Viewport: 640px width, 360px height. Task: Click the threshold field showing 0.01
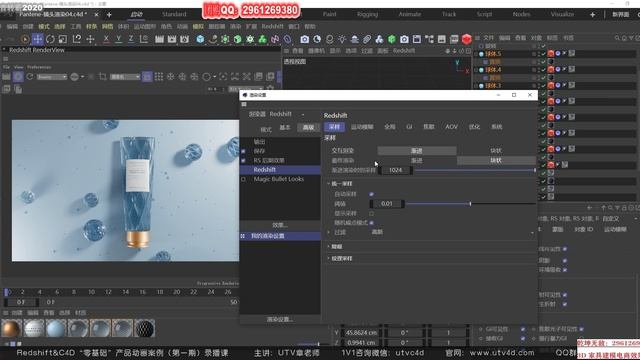(387, 204)
